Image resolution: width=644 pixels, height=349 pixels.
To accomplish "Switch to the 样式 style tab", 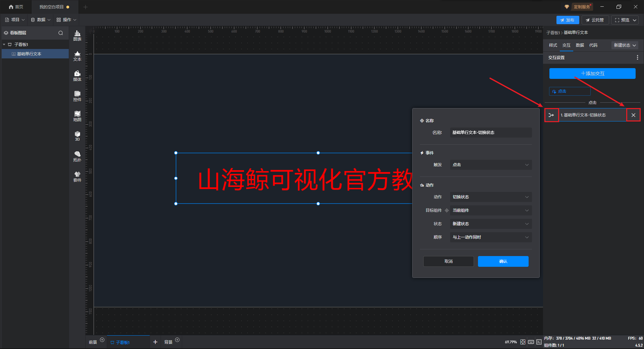I will pos(553,45).
